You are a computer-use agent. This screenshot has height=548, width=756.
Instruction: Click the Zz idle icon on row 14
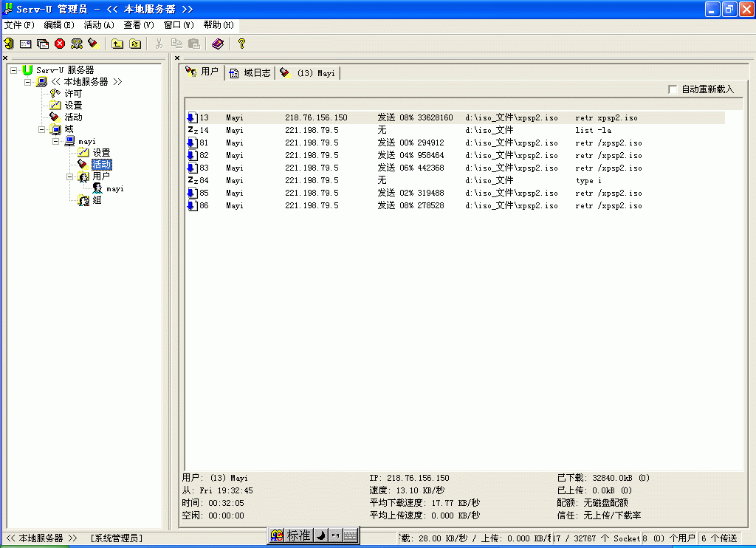[193, 130]
